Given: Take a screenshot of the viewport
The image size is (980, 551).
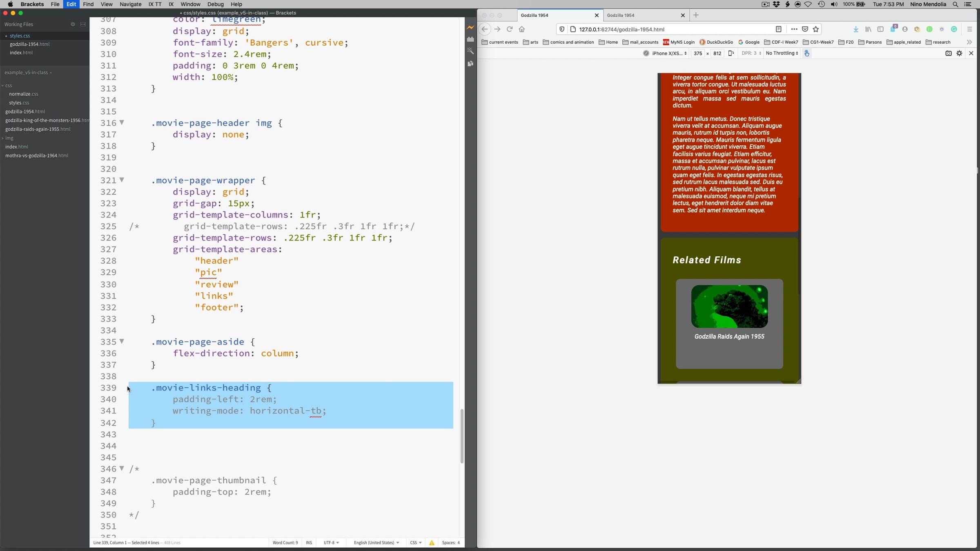Looking at the screenshot, I should click(948, 53).
